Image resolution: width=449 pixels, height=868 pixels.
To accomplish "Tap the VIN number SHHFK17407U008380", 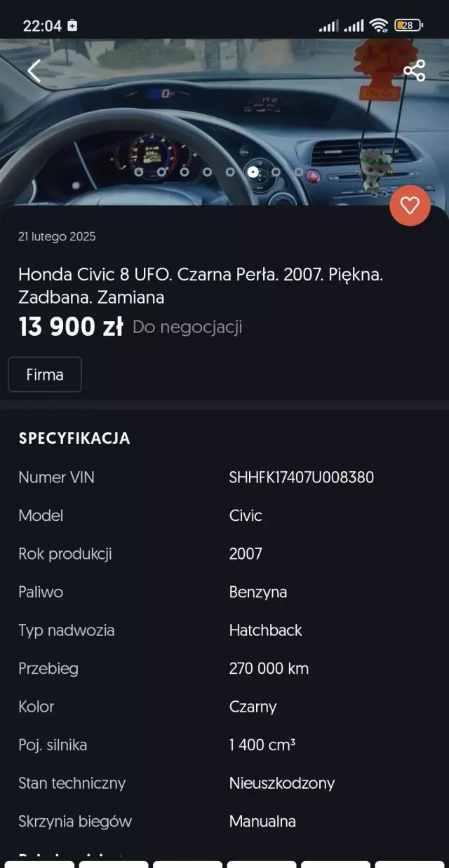I will (x=301, y=477).
